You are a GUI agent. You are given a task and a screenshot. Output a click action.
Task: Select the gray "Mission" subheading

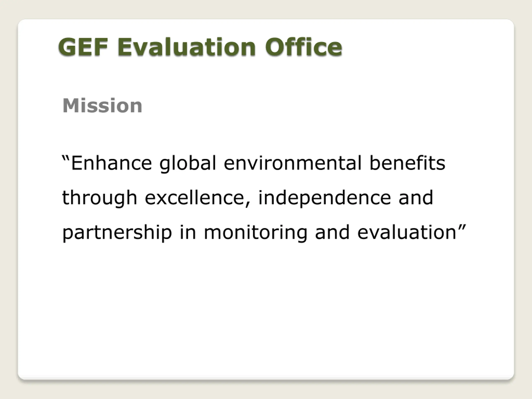(x=102, y=105)
